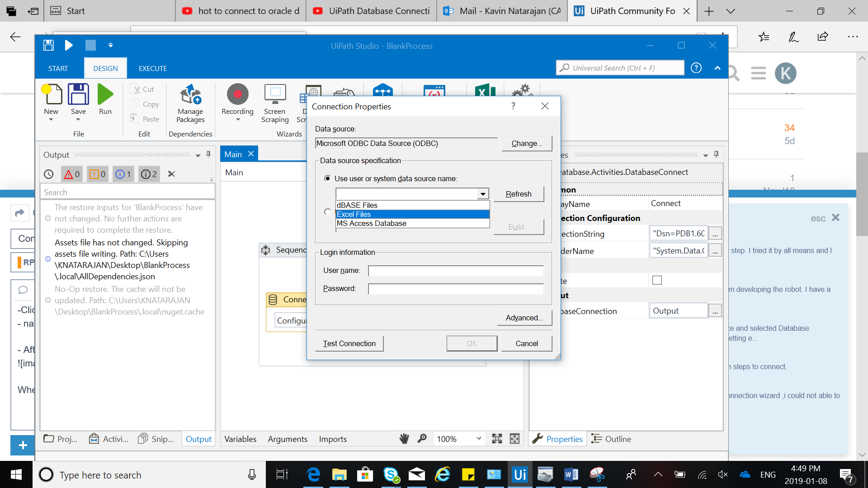Viewport: 868px width, 488px height.
Task: Expand the zoom percentage dropdown
Action: point(479,439)
